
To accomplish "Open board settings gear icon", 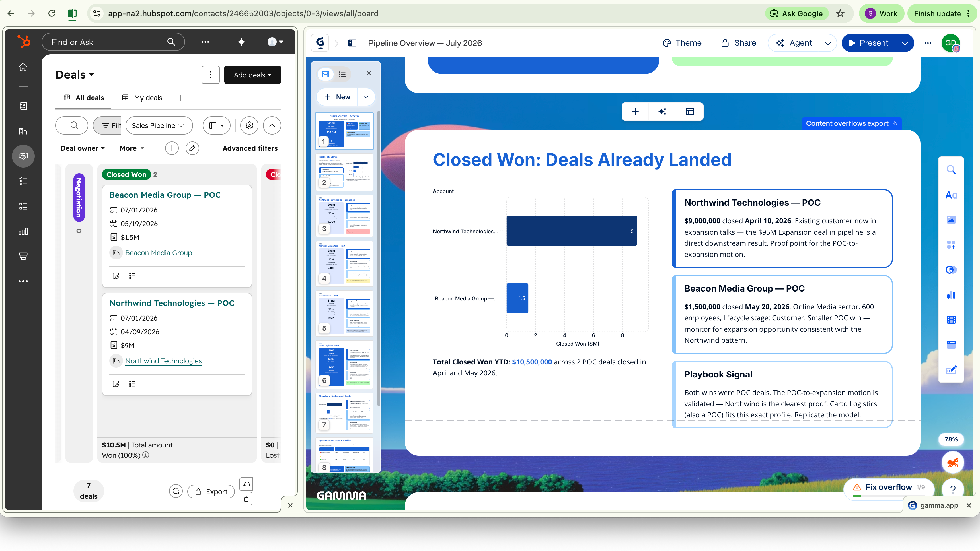I will click(x=249, y=125).
